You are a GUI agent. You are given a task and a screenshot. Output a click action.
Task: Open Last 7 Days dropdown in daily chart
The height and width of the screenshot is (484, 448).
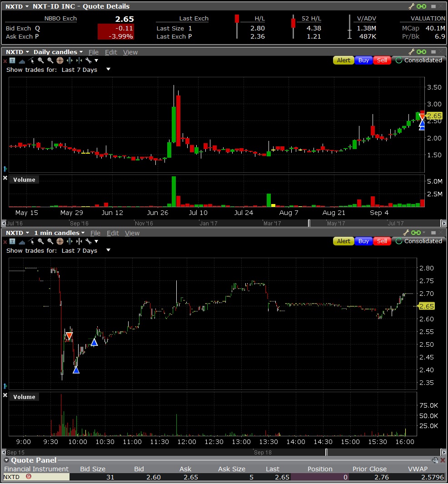(108, 70)
